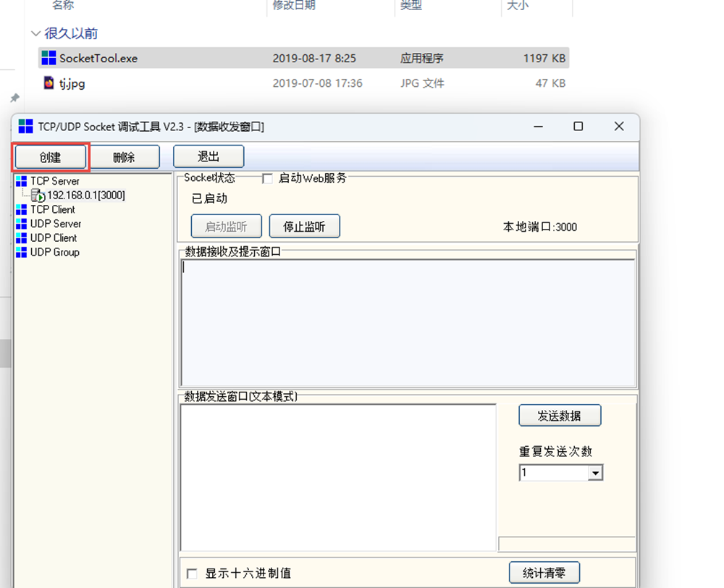The height and width of the screenshot is (588, 724).
Task: Select the 192.168.0.1[3000] tree entry
Action: (x=86, y=196)
